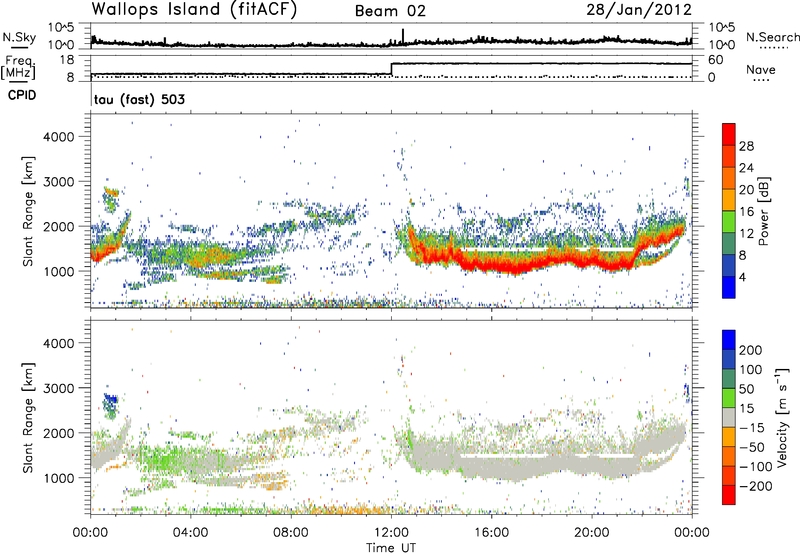Click the "N.Search" legend label
The width and height of the screenshot is (800, 554).
click(x=772, y=37)
